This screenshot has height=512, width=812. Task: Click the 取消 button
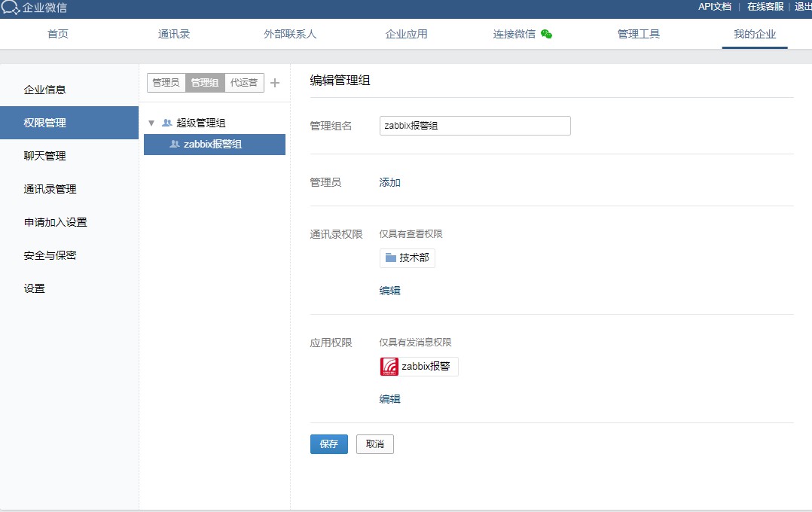coord(374,444)
